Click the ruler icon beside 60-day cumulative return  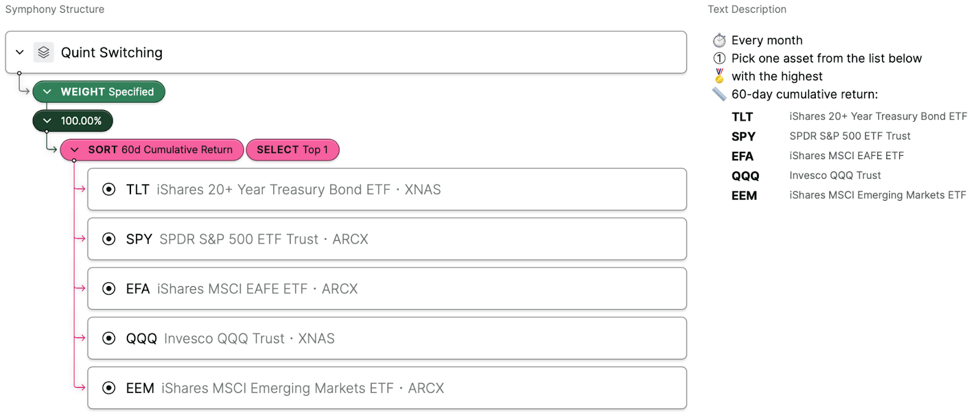coord(719,94)
